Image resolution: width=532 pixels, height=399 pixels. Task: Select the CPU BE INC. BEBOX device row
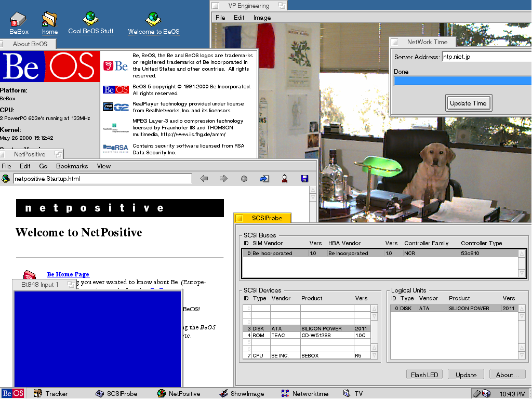pos(307,355)
